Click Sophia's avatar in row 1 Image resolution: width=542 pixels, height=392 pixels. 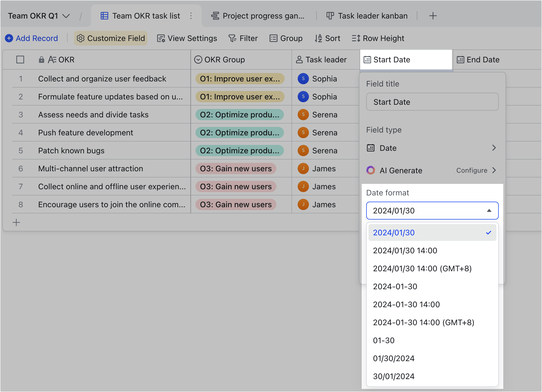point(303,79)
